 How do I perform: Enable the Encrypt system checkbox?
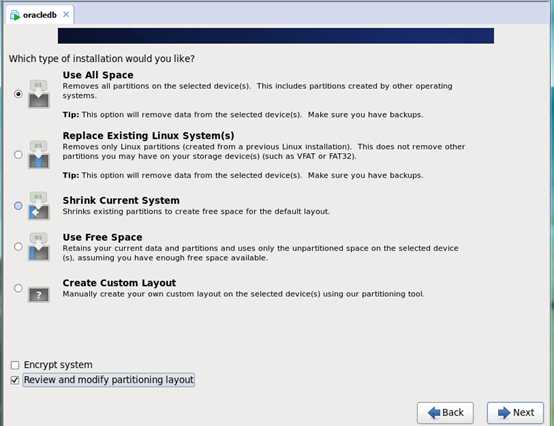click(15, 365)
